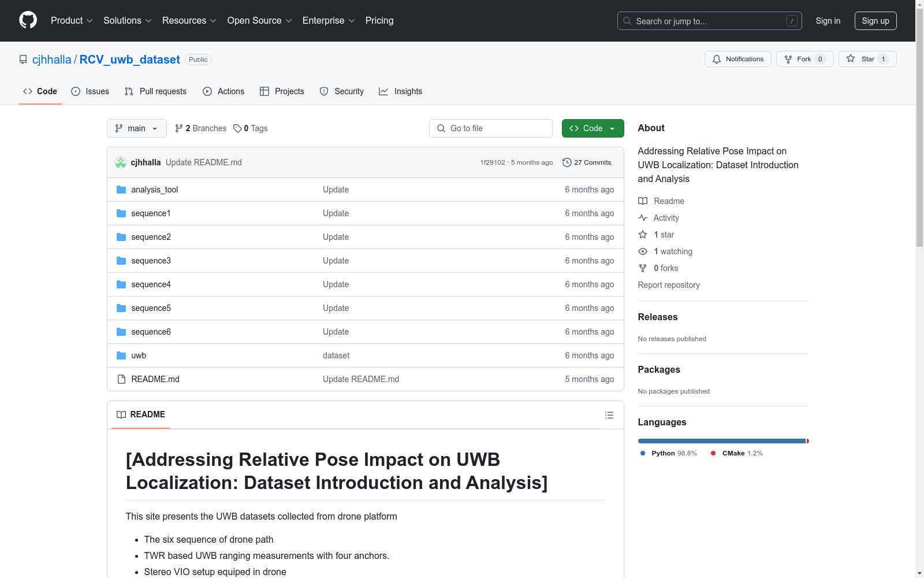The image size is (924, 578).
Task: Click the fork icon beside 0 forks
Action: click(643, 268)
